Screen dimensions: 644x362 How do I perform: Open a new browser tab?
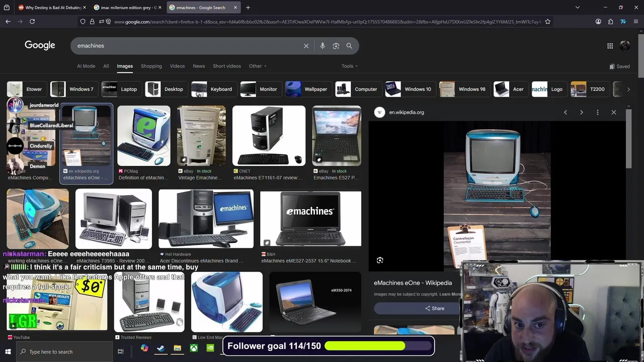pyautogui.click(x=248, y=8)
